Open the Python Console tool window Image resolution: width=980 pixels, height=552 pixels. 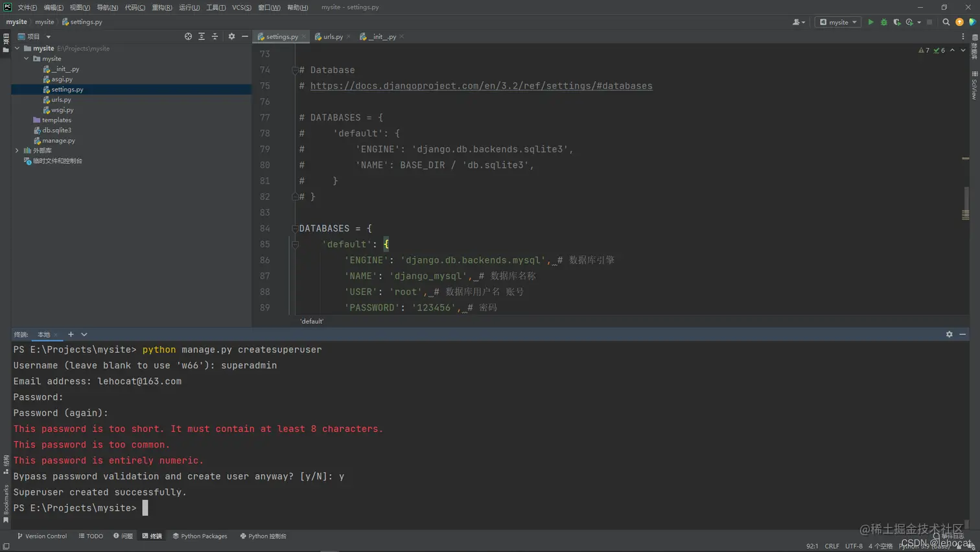(263, 536)
